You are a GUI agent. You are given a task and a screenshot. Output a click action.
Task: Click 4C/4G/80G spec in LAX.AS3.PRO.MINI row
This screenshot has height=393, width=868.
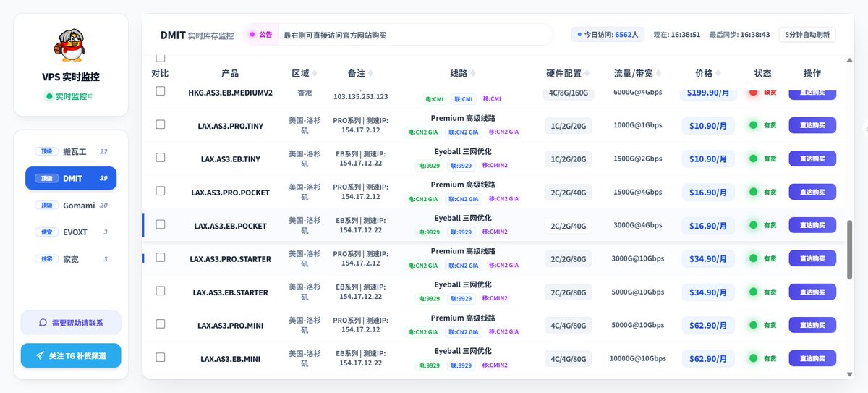(569, 326)
